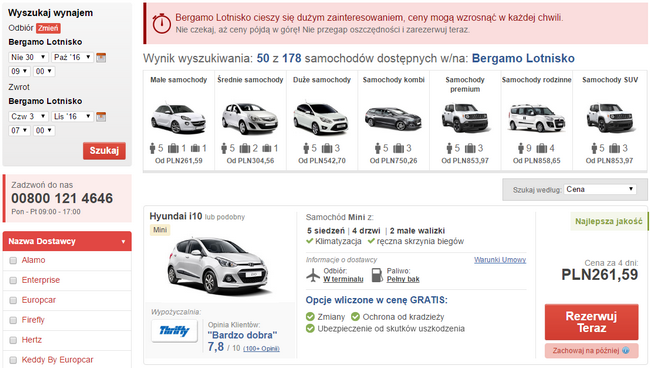Click the phone number 00800 121 4646

click(x=62, y=199)
